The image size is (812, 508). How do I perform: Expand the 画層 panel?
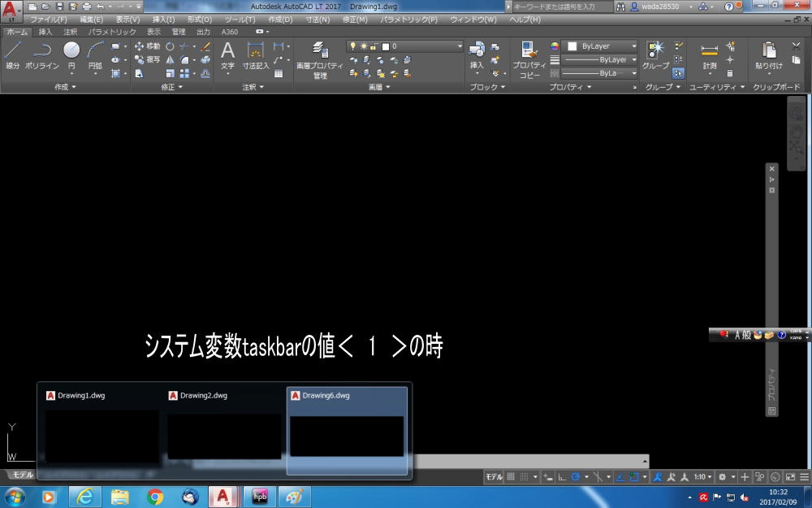379,87
